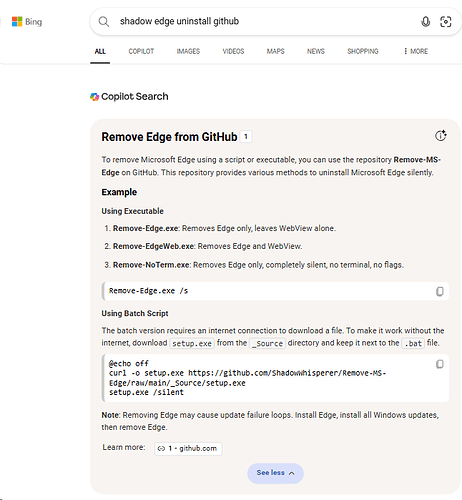The width and height of the screenshot is (462, 500).
Task: Click the search magnifier icon
Action: click(x=104, y=22)
